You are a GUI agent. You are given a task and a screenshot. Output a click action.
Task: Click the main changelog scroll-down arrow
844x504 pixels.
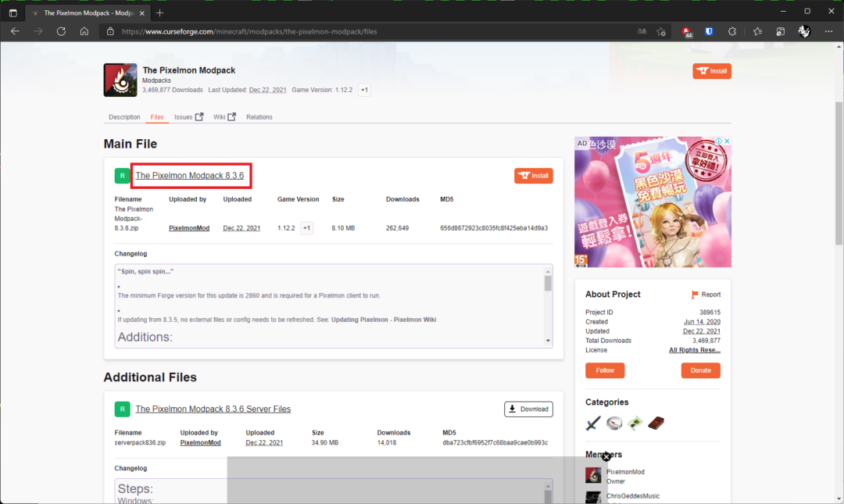[548, 341]
